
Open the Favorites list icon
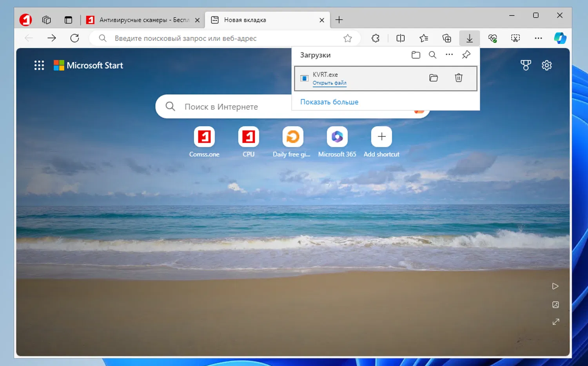424,38
